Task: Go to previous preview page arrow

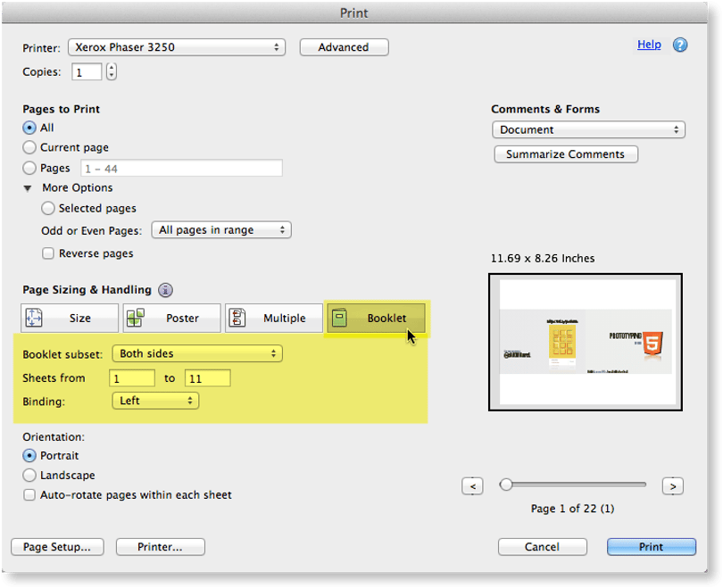Action: click(472, 486)
